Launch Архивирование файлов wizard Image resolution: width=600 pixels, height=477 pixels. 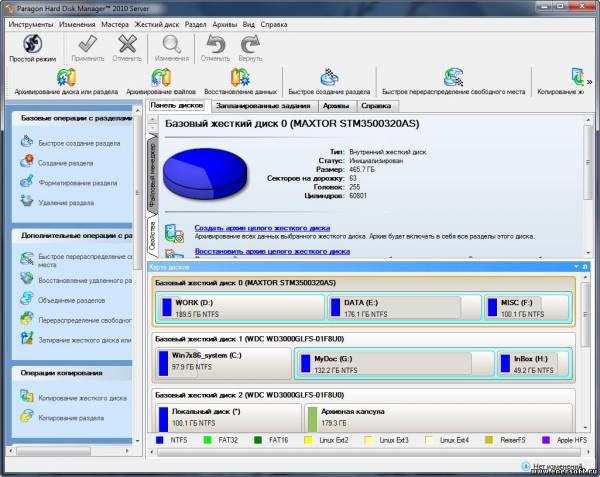(x=161, y=81)
